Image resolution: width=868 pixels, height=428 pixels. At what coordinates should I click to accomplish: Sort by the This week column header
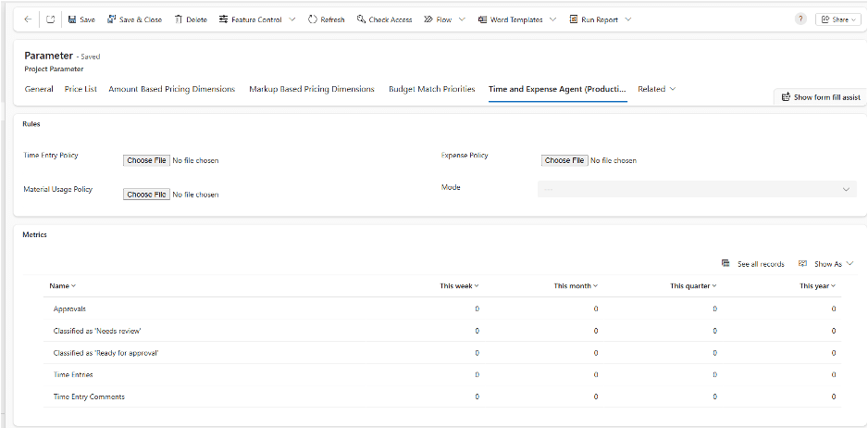(x=459, y=286)
